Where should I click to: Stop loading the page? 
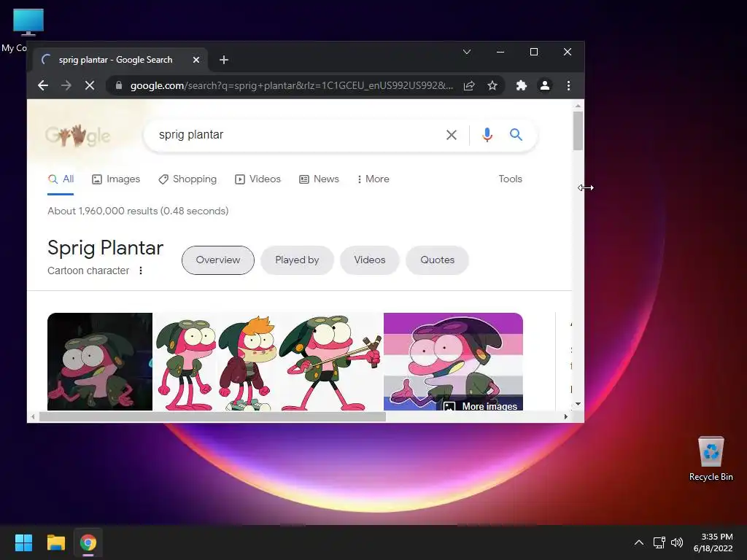tap(90, 86)
